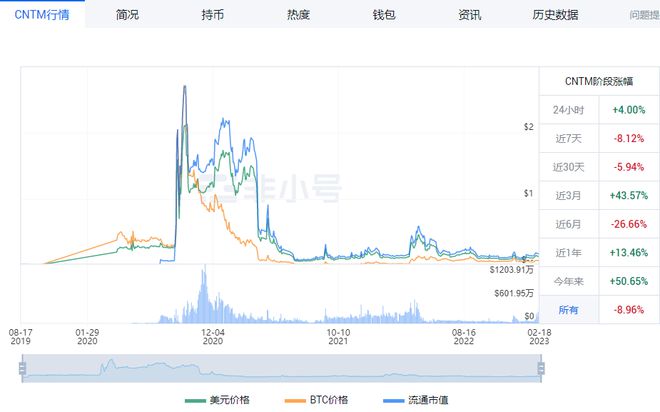
Task: Open the 历史数据 tab
Action: (x=555, y=15)
